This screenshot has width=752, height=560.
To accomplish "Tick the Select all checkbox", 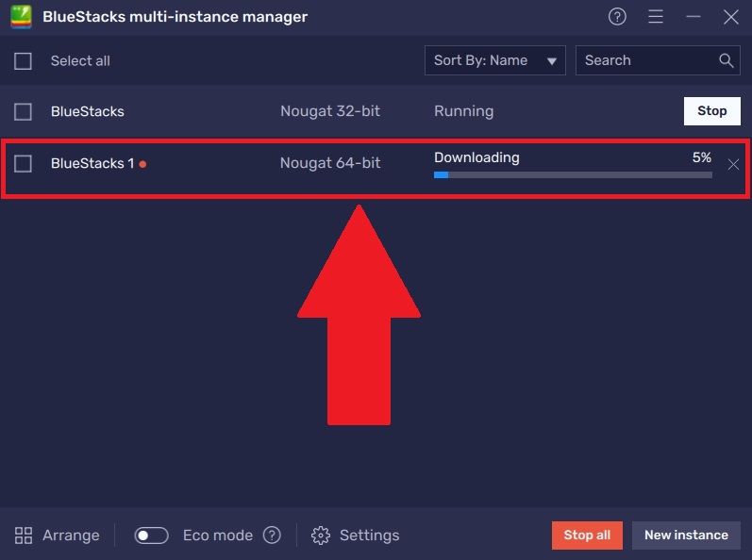I will [23, 61].
